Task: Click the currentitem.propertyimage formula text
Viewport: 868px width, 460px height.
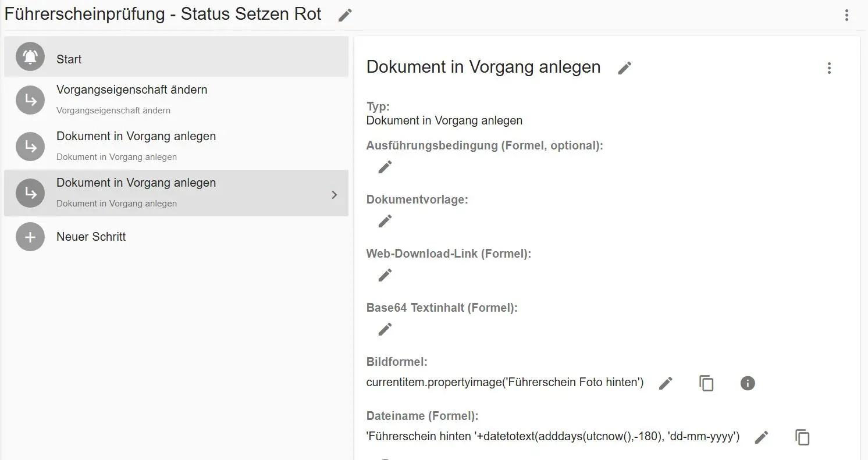Action: pyautogui.click(x=504, y=383)
